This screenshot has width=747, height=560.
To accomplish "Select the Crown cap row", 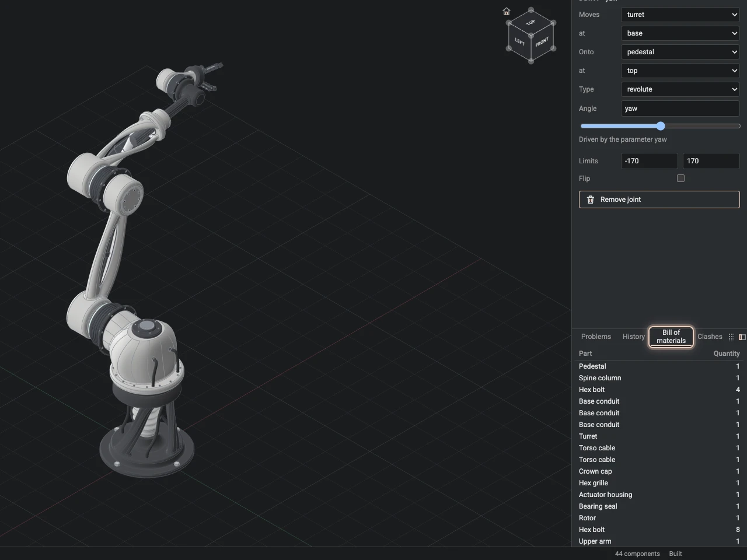I will pos(659,471).
